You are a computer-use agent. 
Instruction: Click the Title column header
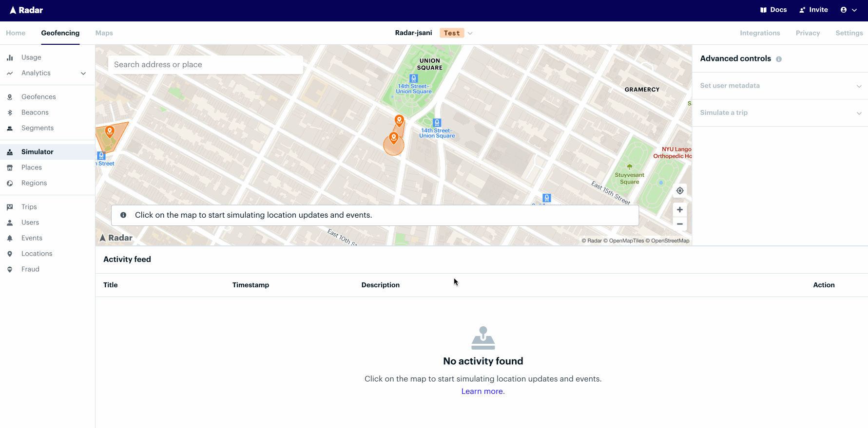pyautogui.click(x=111, y=285)
